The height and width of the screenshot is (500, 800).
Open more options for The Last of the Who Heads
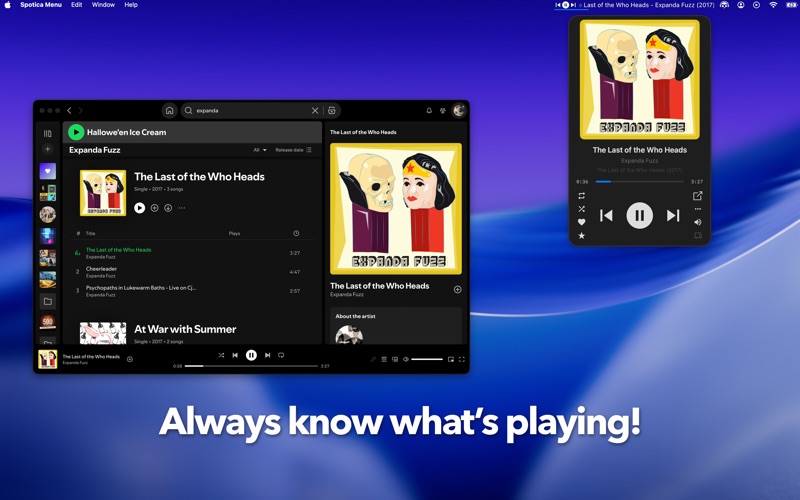182,208
